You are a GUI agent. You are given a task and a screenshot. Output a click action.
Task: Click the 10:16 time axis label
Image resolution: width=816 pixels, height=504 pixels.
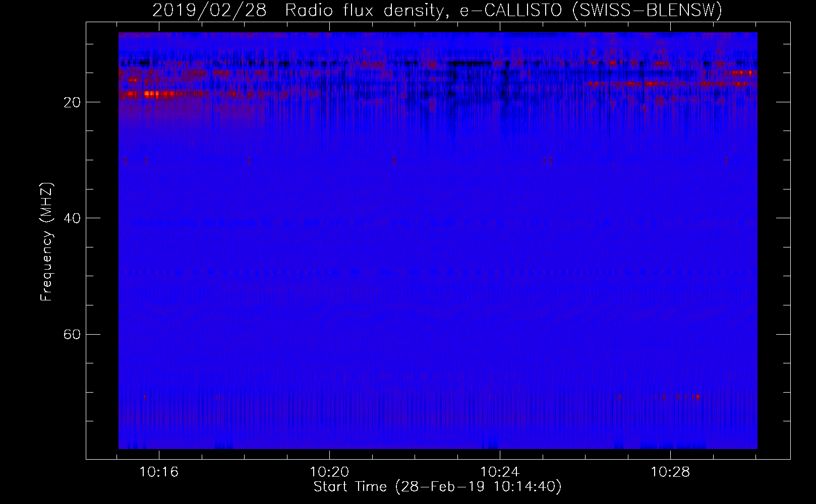click(159, 472)
